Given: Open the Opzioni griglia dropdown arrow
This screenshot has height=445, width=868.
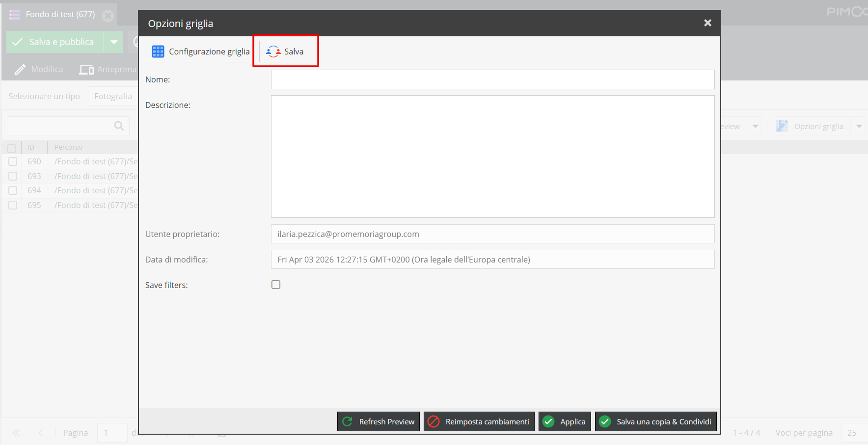Looking at the screenshot, I should (859, 127).
